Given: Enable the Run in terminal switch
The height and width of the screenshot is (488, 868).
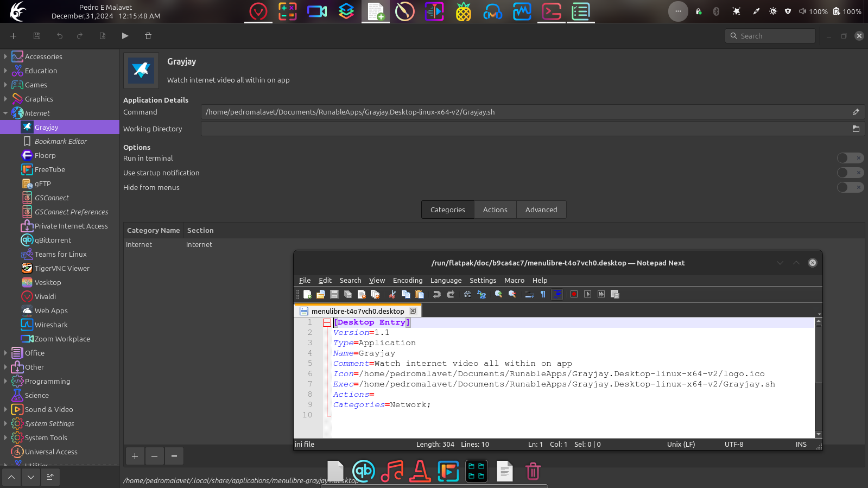Looking at the screenshot, I should [x=850, y=158].
